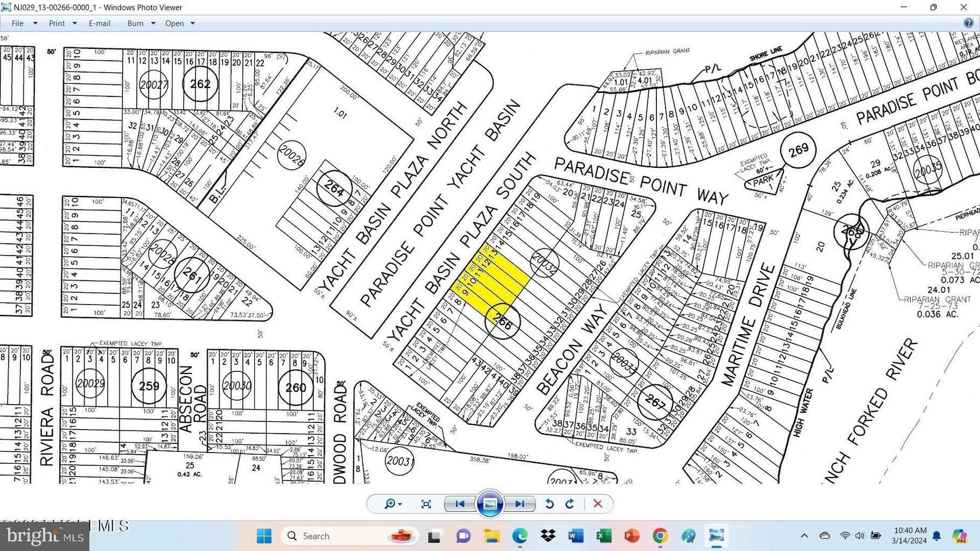Viewport: 980px width, 551px height.
Task: Expand the Print dropdown arrow
Action: 74,23
